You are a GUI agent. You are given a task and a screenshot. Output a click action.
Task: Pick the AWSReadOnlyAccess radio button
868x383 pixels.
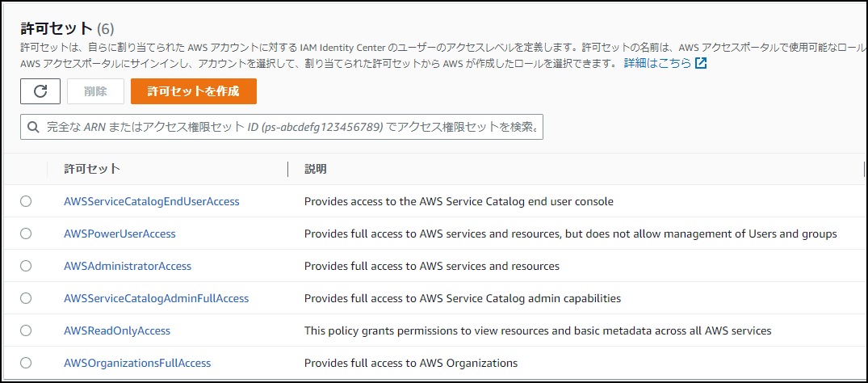coord(26,330)
